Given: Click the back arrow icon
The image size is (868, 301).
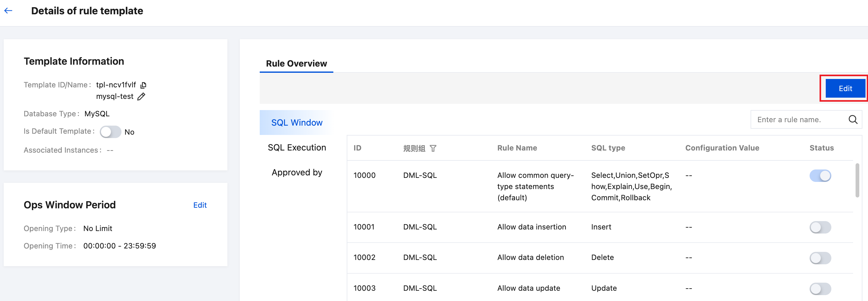Looking at the screenshot, I should (x=8, y=11).
